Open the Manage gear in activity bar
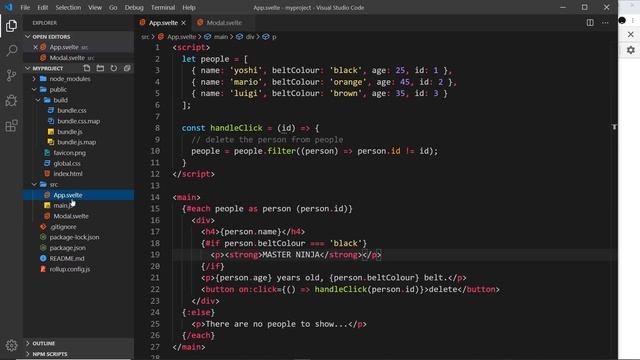The width and height of the screenshot is (640, 360). [11, 345]
